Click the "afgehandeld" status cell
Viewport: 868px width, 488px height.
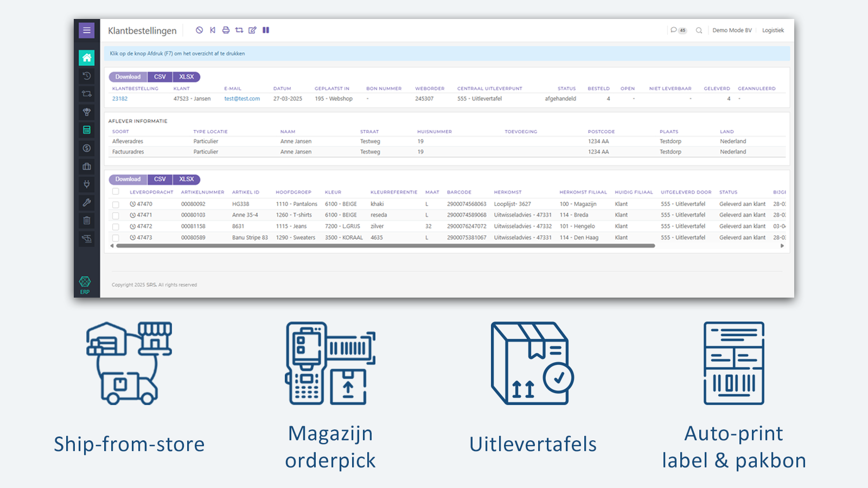pos(560,99)
